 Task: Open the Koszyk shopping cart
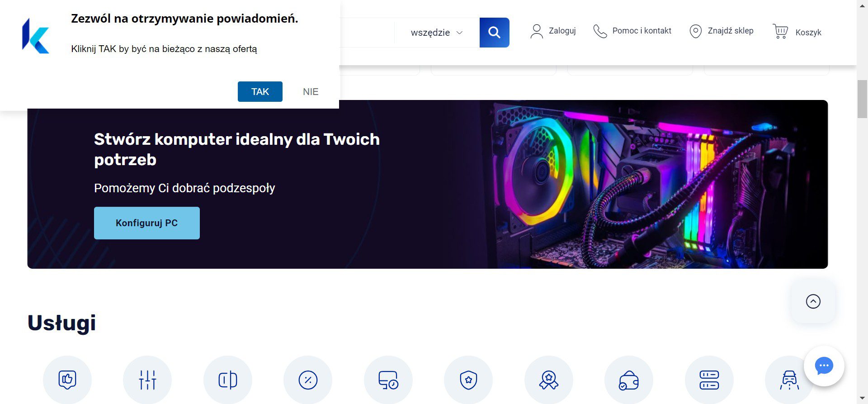(797, 32)
